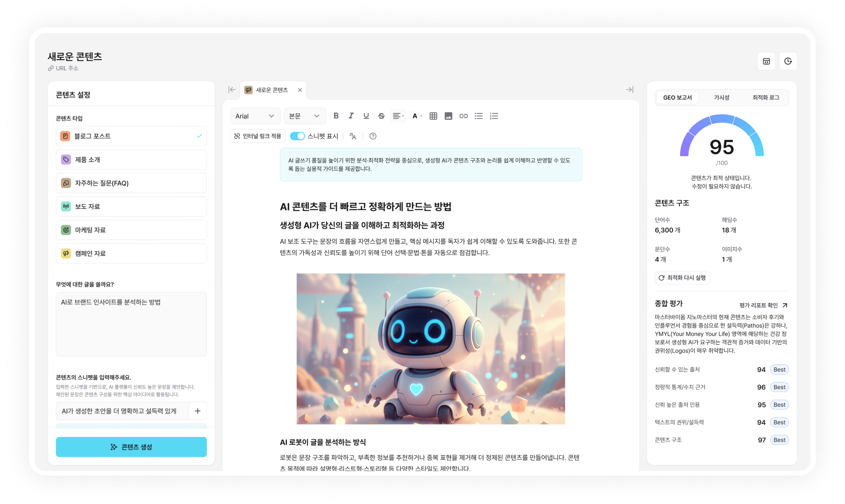Click the help question mark icon
Screen dimensions: 845x504
[x=373, y=136]
